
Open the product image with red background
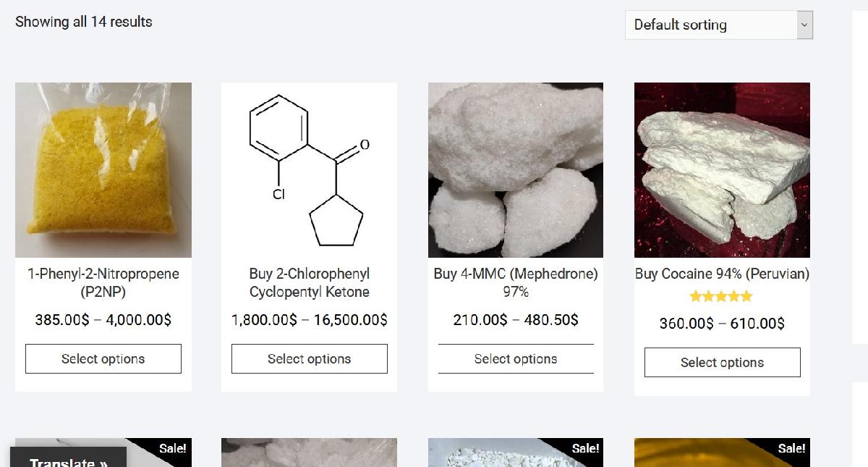[722, 170]
